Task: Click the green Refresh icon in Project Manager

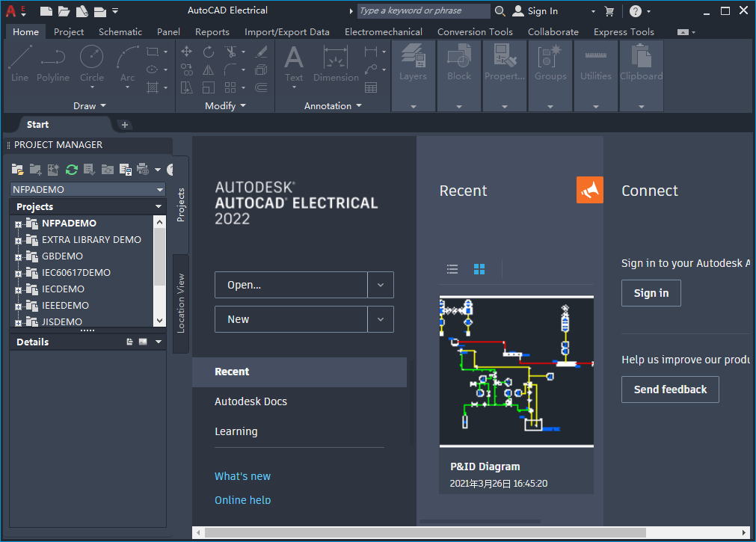Action: 71,169
